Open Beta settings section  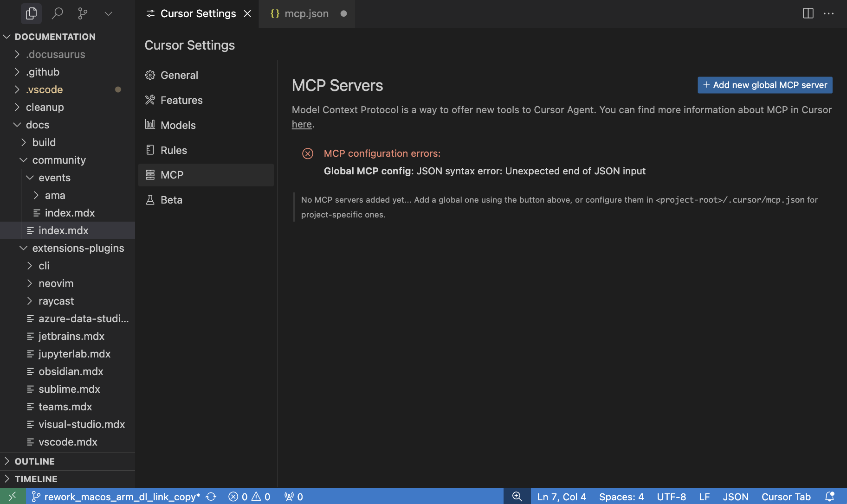coord(206,200)
